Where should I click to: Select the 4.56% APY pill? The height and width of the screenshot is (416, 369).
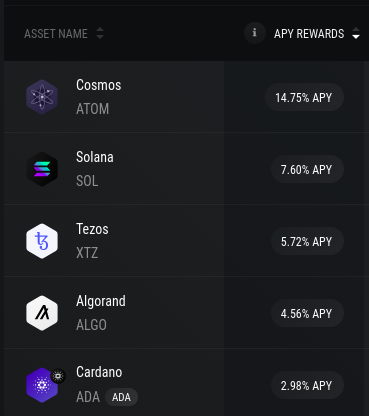coord(307,313)
